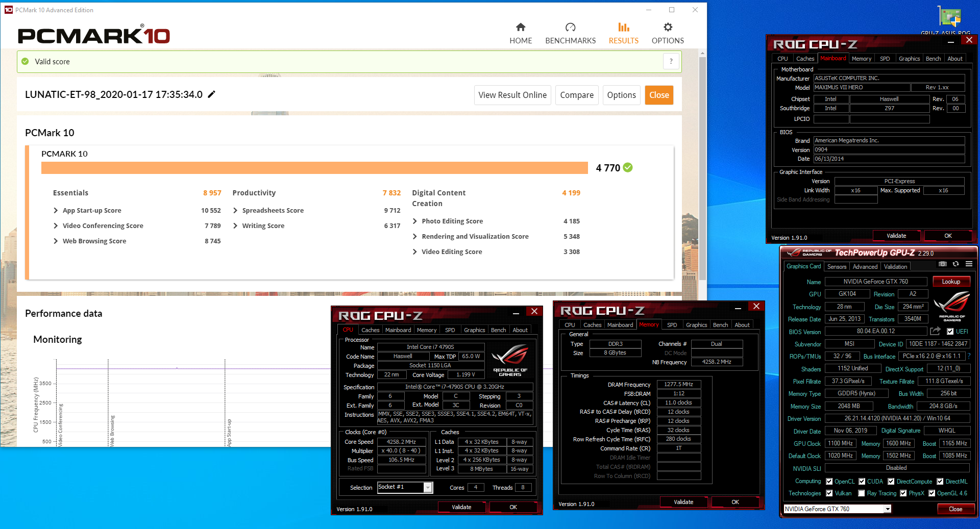980x529 pixels.
Task: Click the green Valid score checkmark icon
Action: 25,61
